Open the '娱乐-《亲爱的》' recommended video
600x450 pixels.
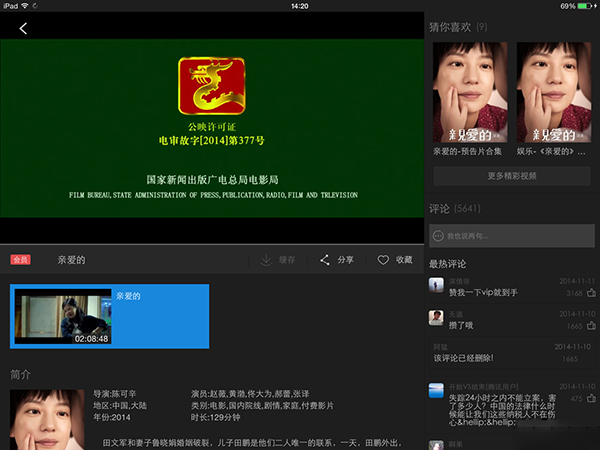pyautogui.click(x=553, y=97)
